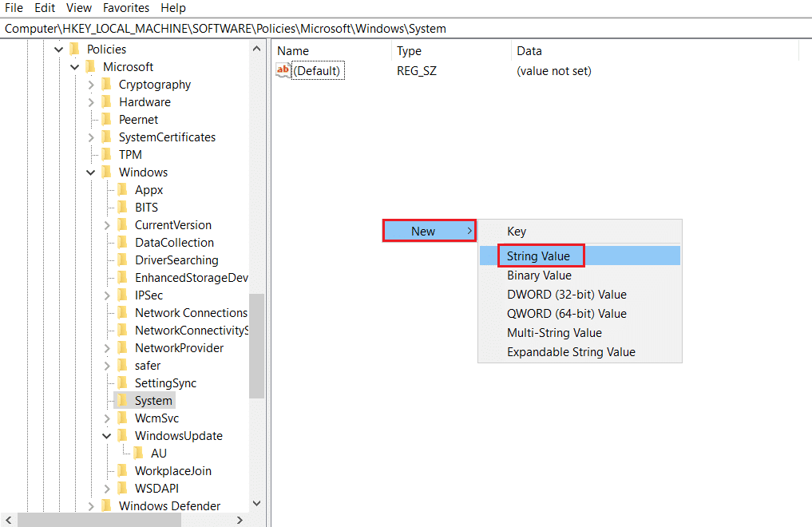
Task: Click the DriverSearching folder icon
Action: coord(123,260)
